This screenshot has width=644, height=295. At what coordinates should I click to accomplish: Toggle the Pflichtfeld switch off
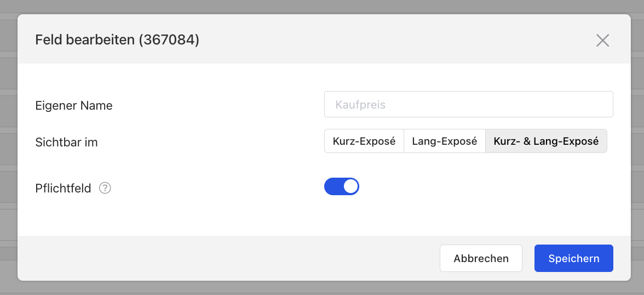click(342, 186)
